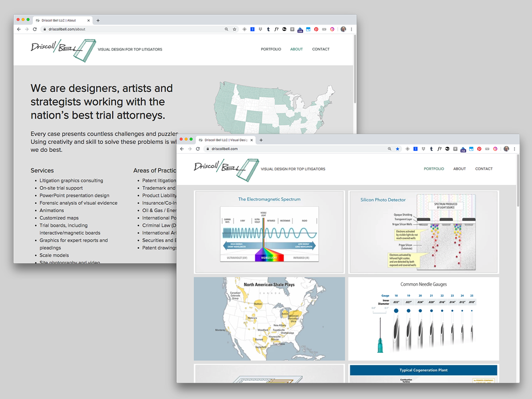Open ABOUT nav link in front window

pyautogui.click(x=459, y=168)
